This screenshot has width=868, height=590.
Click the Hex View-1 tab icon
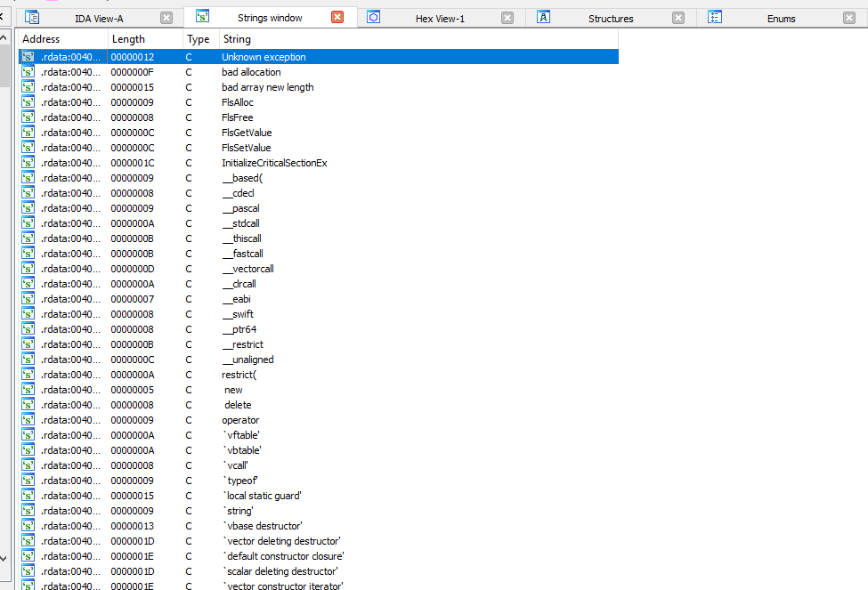click(x=374, y=17)
